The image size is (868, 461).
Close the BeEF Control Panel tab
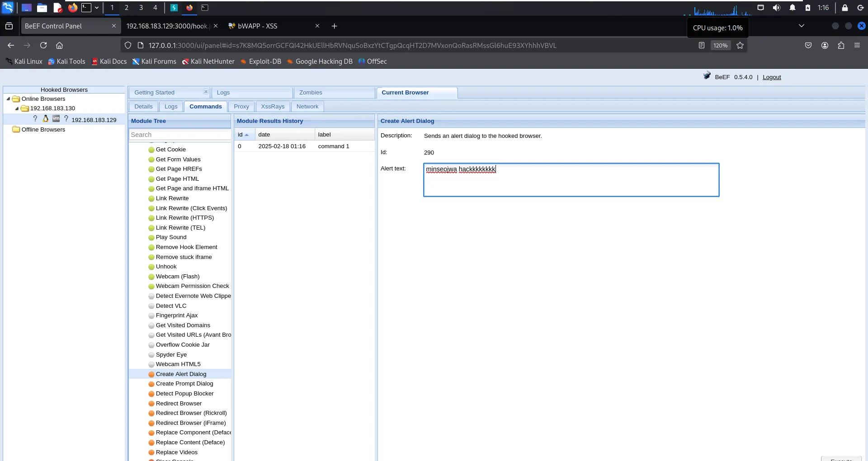pos(114,26)
